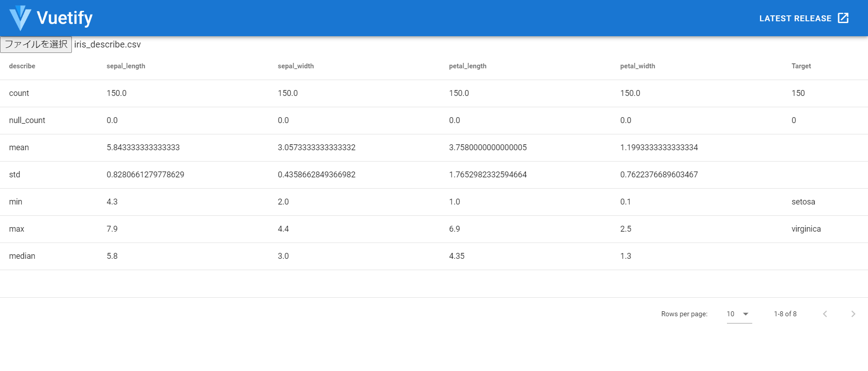Go to next page chevron
868x371 pixels.
click(x=853, y=314)
